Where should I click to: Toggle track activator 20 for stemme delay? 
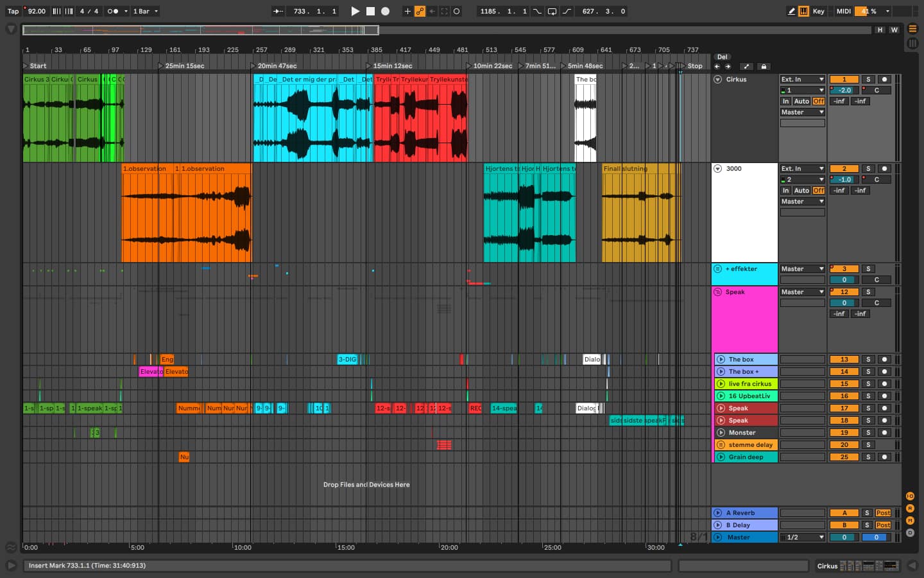(844, 445)
